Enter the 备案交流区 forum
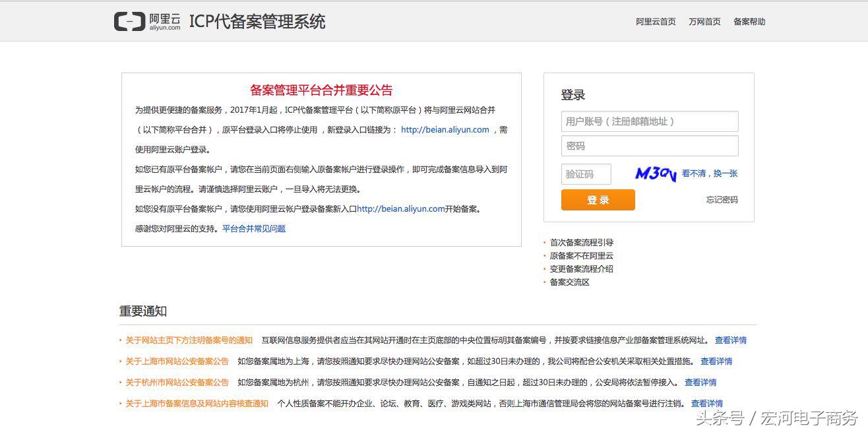The height and width of the screenshot is (432, 868). 569,282
